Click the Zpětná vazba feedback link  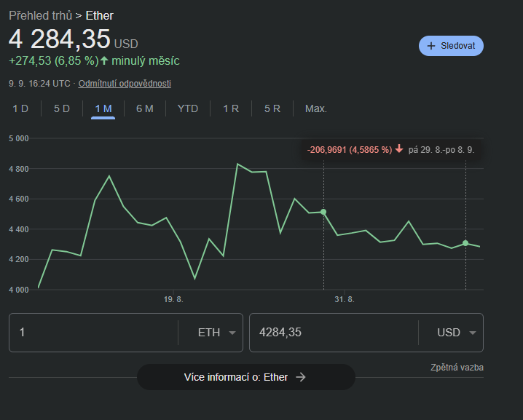point(457,368)
